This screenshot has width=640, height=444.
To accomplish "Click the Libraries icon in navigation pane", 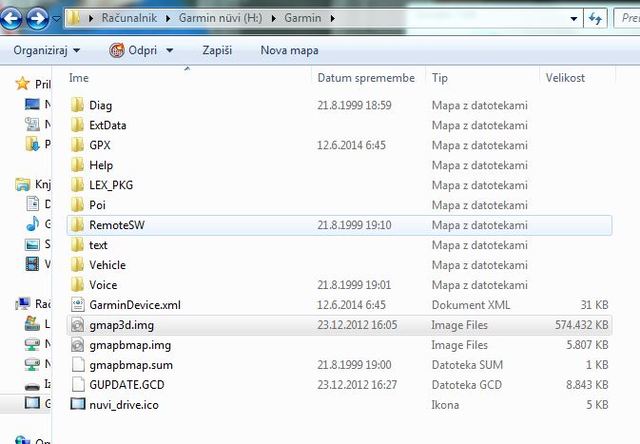I will tap(22, 184).
